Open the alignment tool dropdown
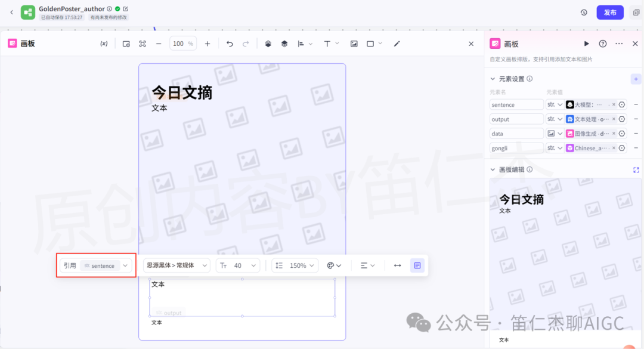Image resolution: width=644 pixels, height=349 pixels. (305, 44)
